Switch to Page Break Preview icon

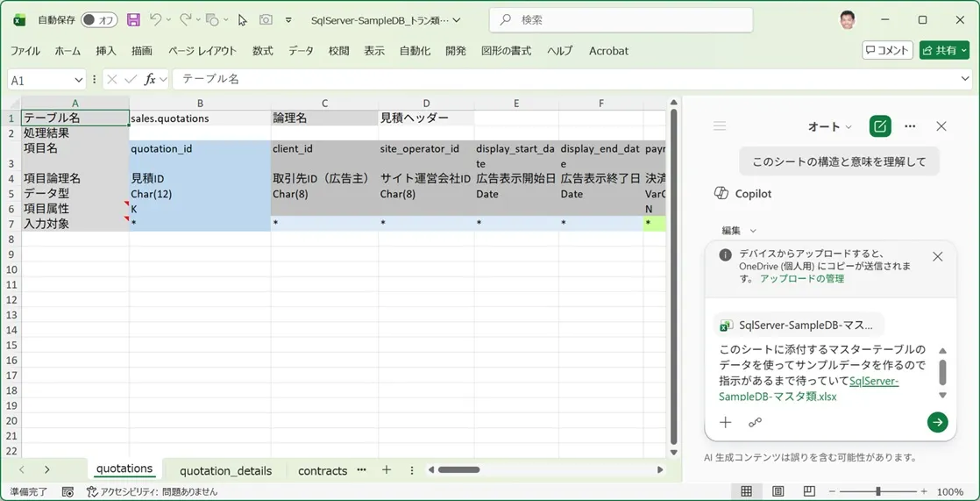(808, 491)
